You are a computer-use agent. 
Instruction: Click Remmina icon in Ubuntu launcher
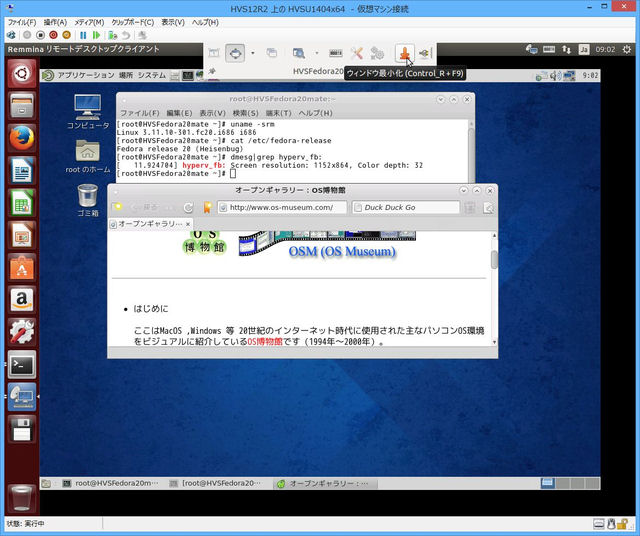(22, 396)
